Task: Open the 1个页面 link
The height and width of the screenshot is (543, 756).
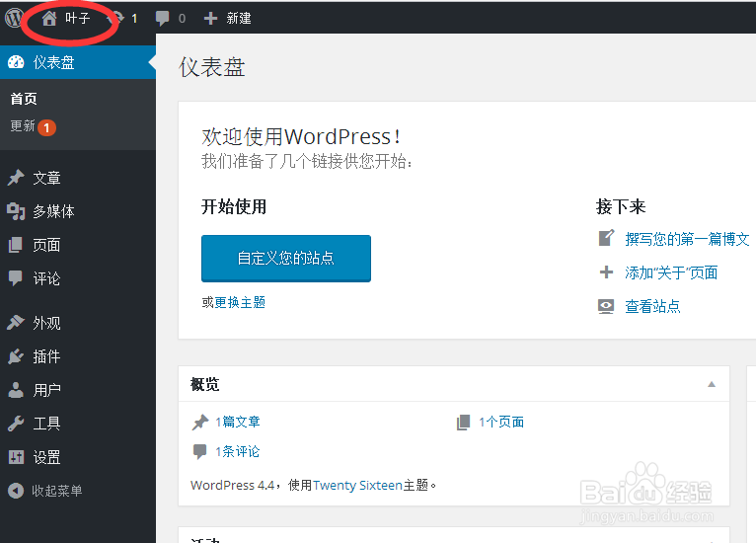Action: click(x=501, y=422)
